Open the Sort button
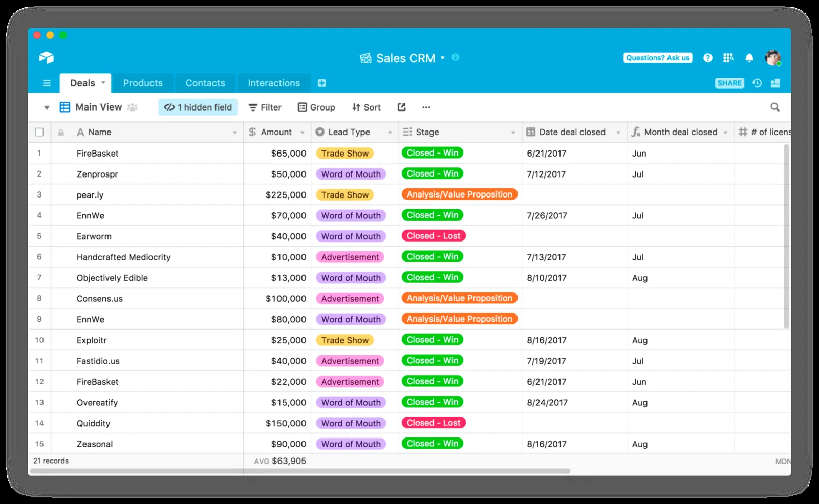This screenshot has width=819, height=504. (367, 107)
